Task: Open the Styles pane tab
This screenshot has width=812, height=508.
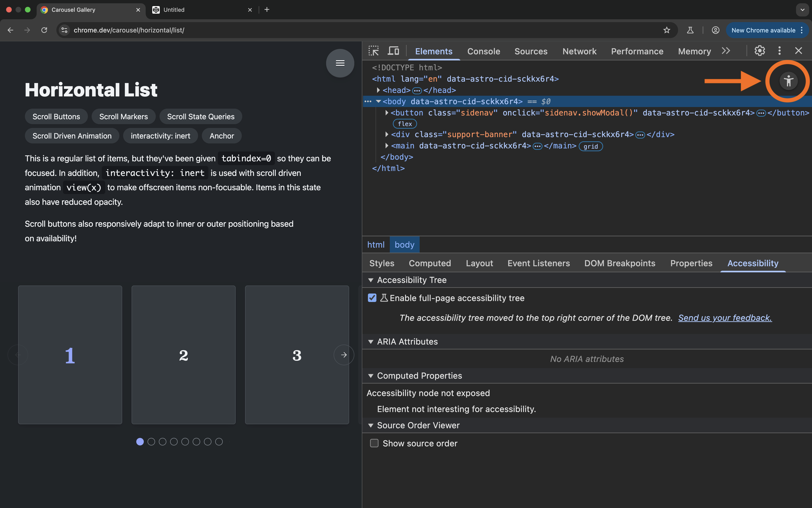Action: coord(382,263)
